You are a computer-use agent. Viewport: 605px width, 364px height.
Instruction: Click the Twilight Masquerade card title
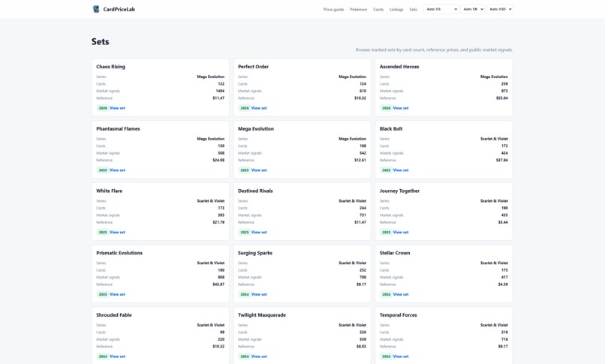[x=262, y=315]
